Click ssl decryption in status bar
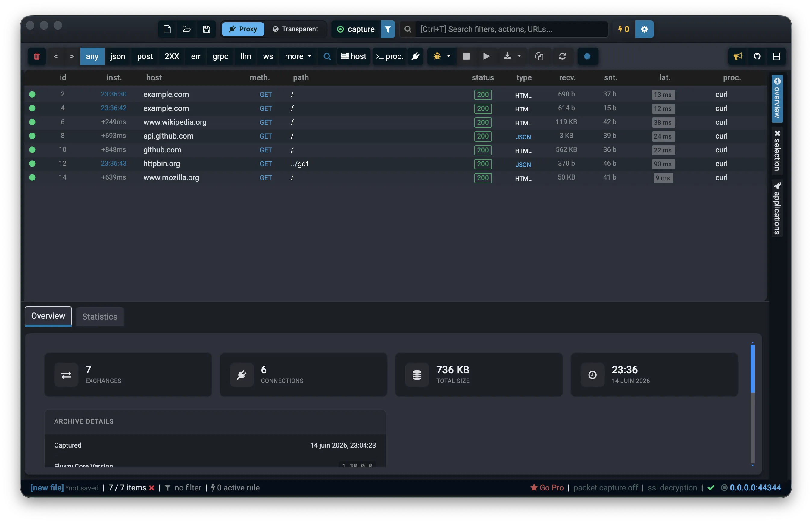The height and width of the screenshot is (523, 812). pos(672,488)
